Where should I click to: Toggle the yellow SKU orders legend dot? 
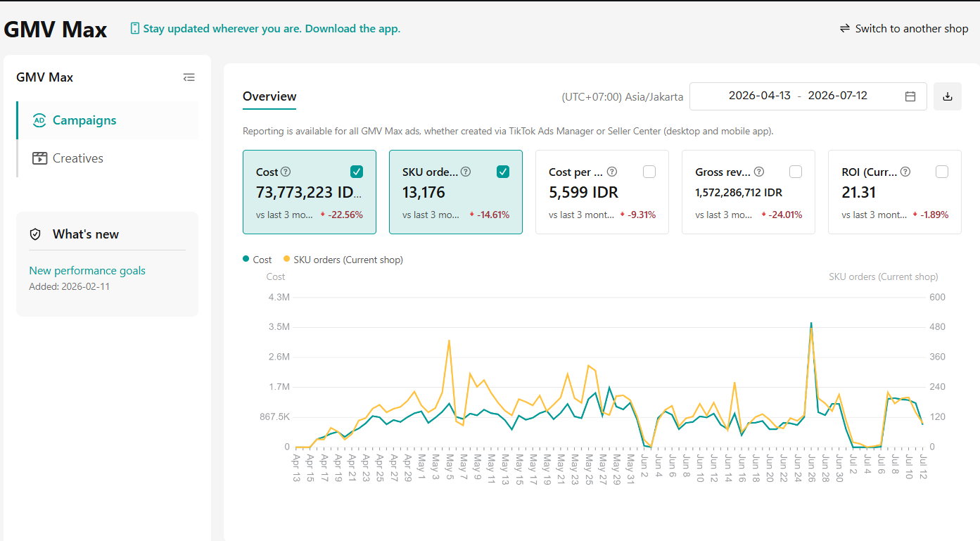(x=286, y=259)
